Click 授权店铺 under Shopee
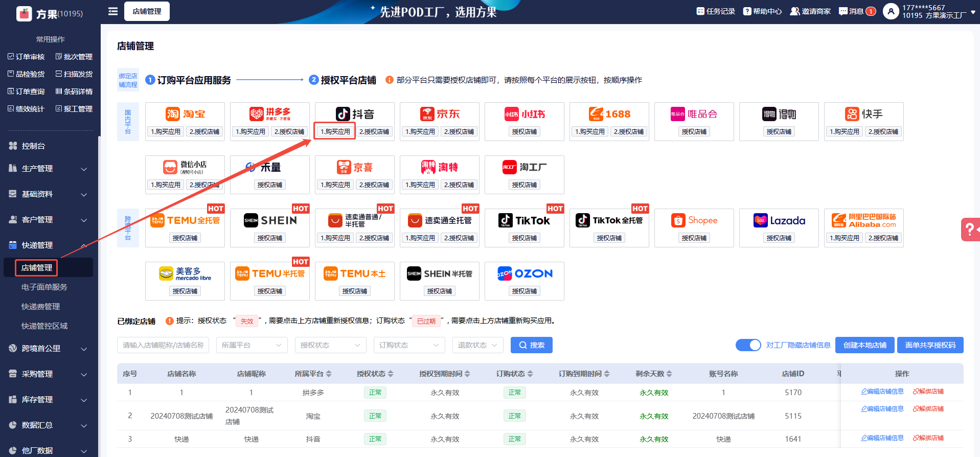This screenshot has height=457, width=980. [x=694, y=238]
